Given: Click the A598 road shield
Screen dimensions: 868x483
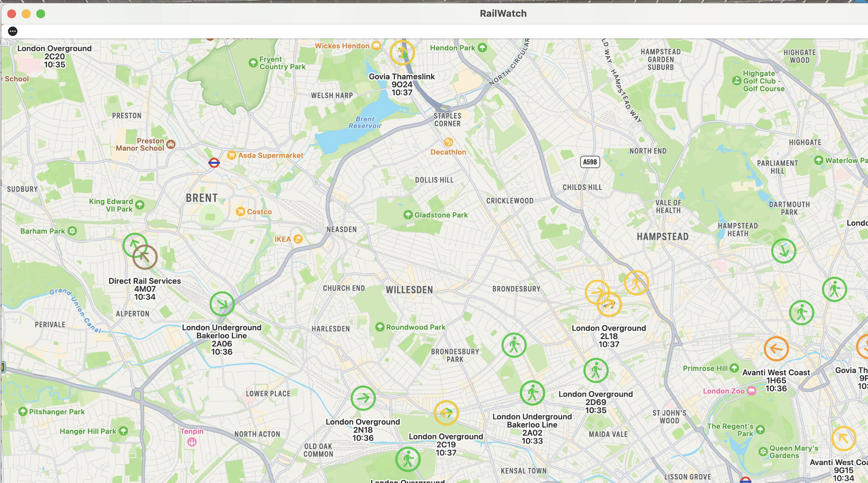Looking at the screenshot, I should tap(590, 162).
